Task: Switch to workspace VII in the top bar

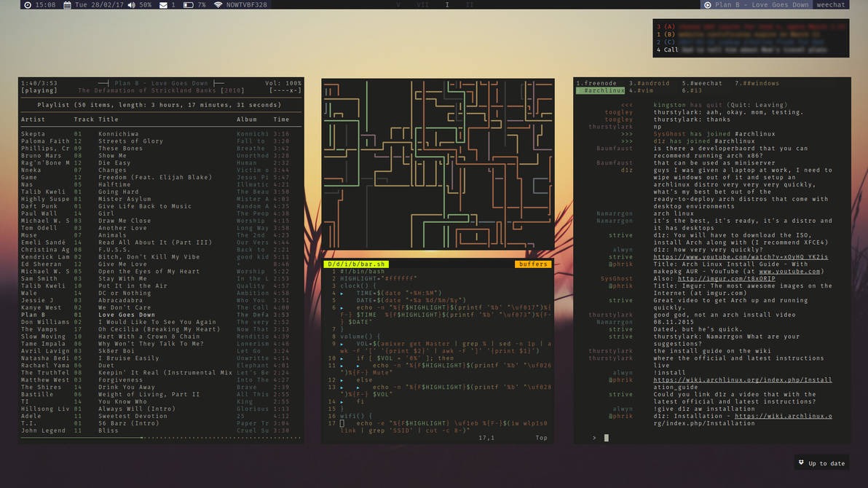Action: (422, 5)
